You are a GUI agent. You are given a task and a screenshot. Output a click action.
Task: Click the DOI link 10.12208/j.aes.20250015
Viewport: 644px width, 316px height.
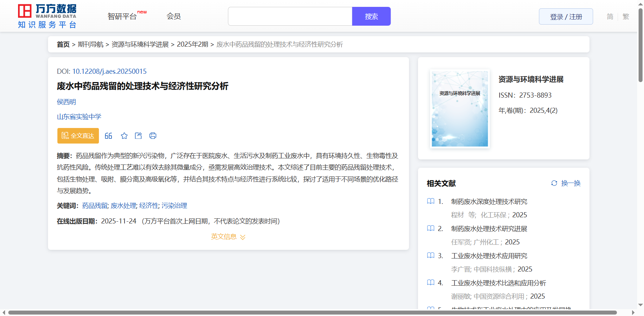pyautogui.click(x=109, y=72)
